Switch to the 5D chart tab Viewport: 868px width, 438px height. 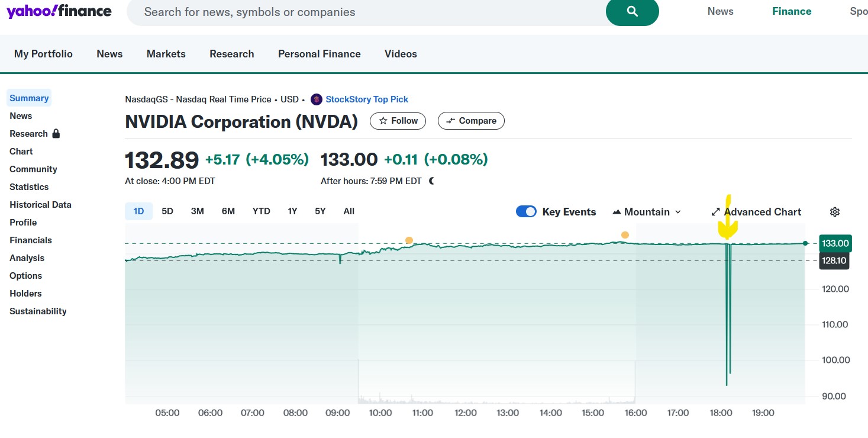(167, 211)
